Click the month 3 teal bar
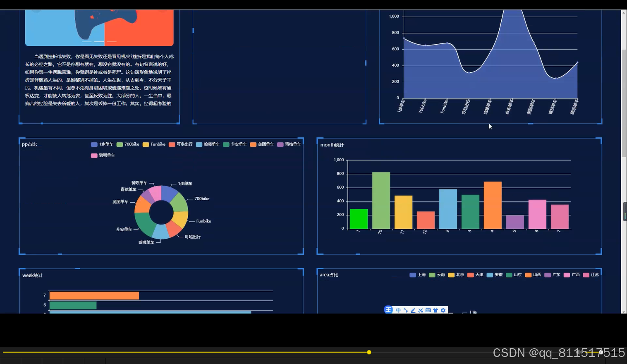The width and height of the screenshot is (627, 364). click(470, 212)
